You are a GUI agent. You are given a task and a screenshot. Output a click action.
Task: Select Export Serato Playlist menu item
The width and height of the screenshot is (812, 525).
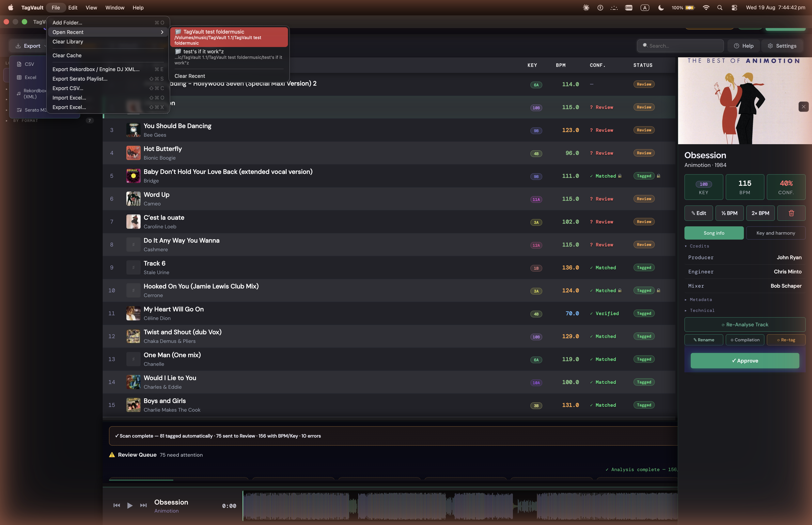coord(108,79)
